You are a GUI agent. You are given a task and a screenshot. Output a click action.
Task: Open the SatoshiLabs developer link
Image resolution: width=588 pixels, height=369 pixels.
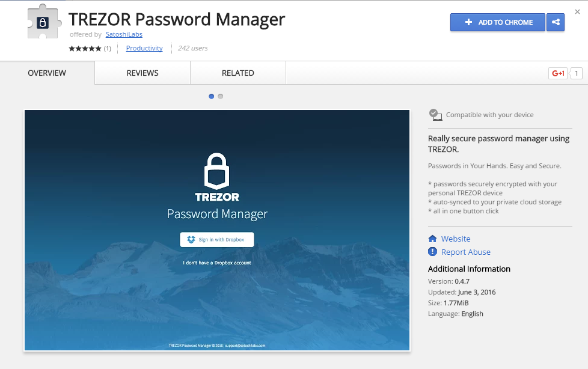click(124, 35)
